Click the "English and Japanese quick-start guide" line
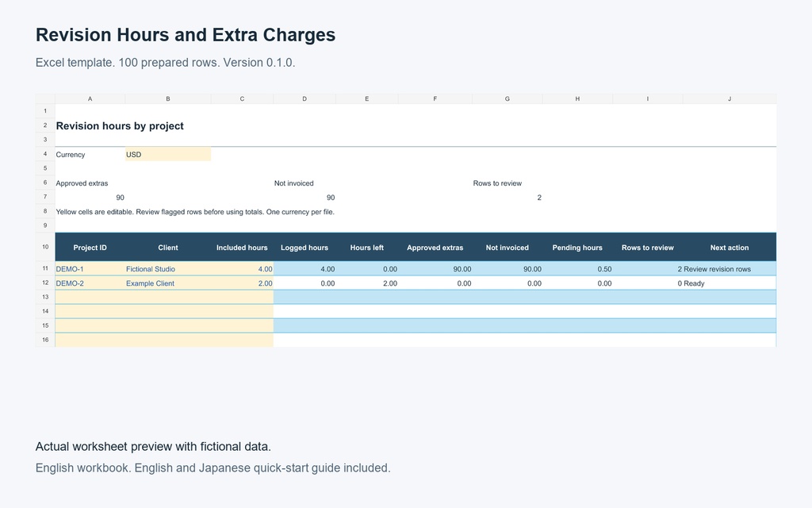The height and width of the screenshot is (508, 812). [213, 468]
